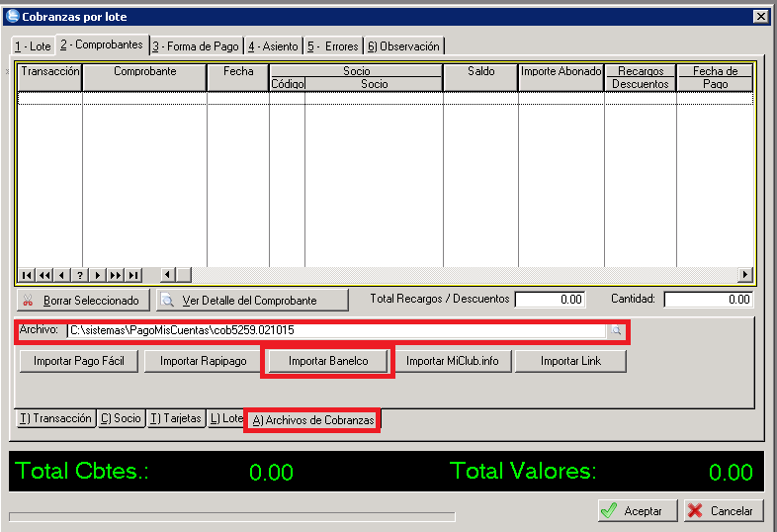Select the Archivos de Cobranzas bottom tab

tap(313, 420)
